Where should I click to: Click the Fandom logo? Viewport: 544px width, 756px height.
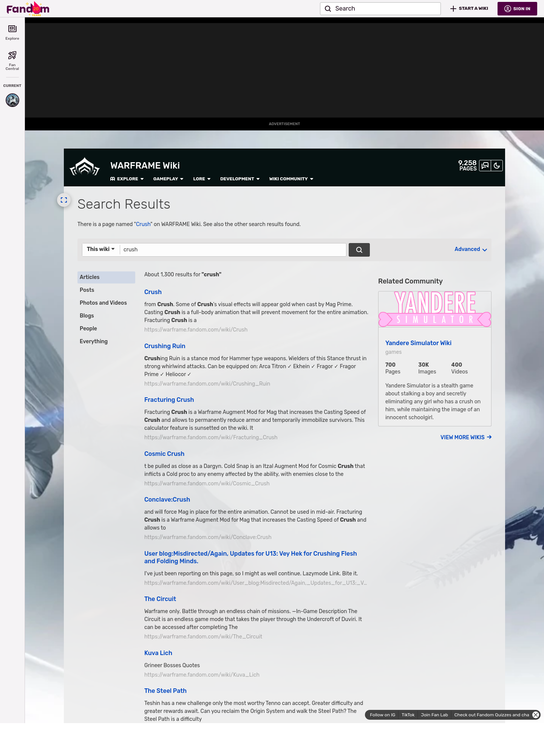(x=28, y=9)
